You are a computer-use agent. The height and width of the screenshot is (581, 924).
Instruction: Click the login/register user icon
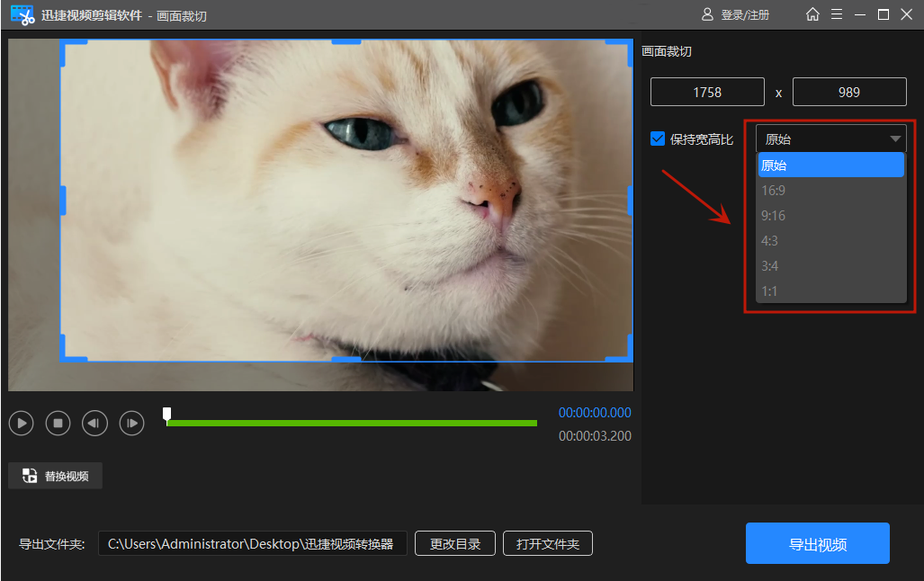coord(707,14)
